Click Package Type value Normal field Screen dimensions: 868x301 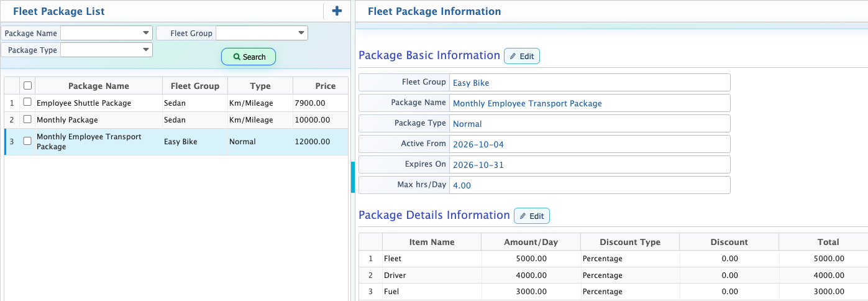tap(590, 123)
